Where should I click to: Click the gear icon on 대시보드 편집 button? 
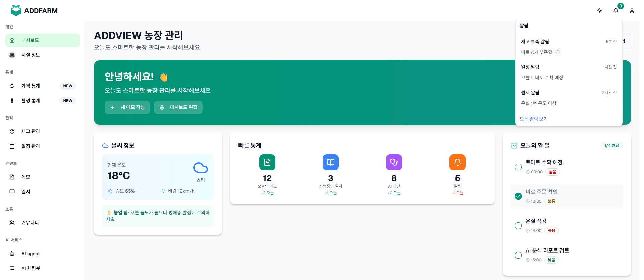click(x=162, y=107)
